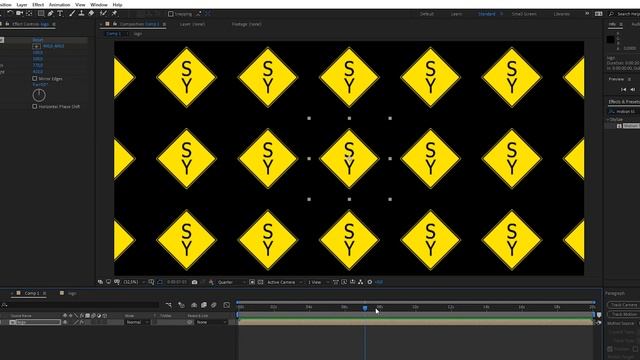The image size is (640, 360).
Task: Click the composition mini-flowchart icon in timeline
Action: 169,305
